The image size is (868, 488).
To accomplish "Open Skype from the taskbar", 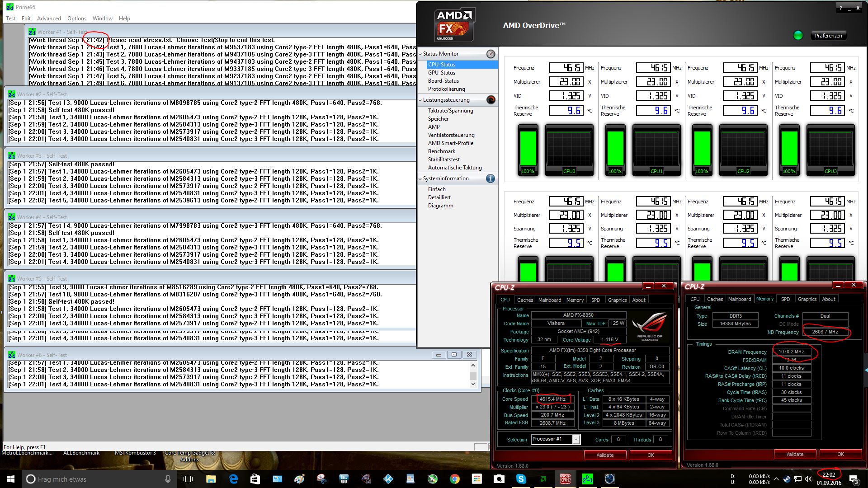I will click(x=521, y=479).
